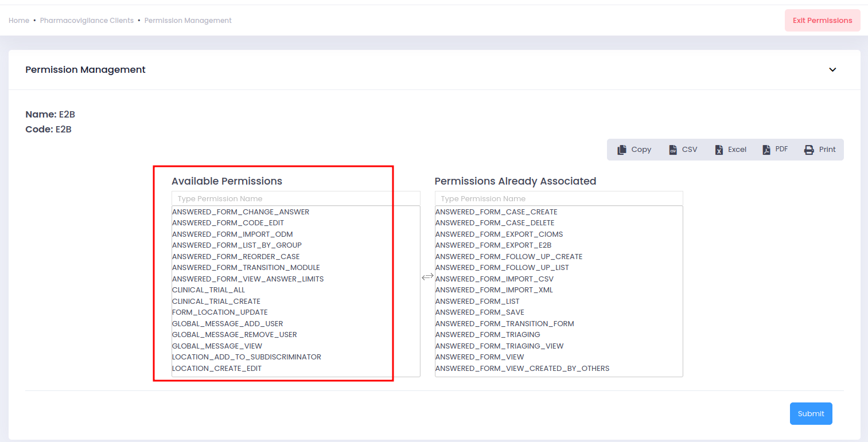Screen dimensions: 868x442
Task: Click the Excel file icon
Action: click(719, 150)
